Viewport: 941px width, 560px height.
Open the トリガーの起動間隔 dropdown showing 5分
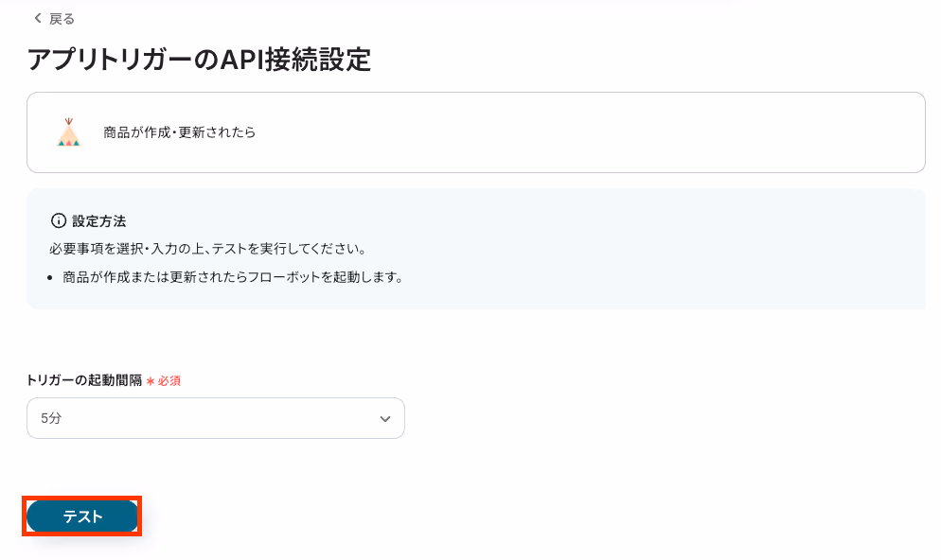click(216, 418)
